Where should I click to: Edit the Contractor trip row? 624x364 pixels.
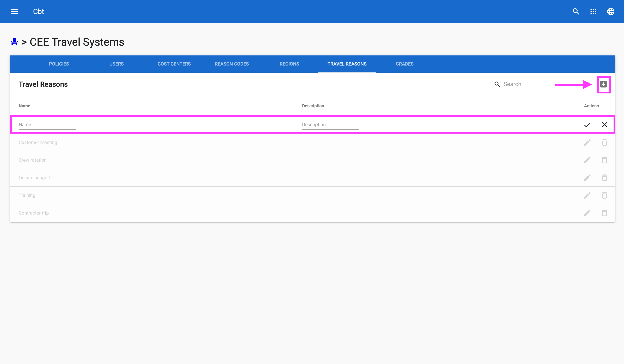(587, 213)
